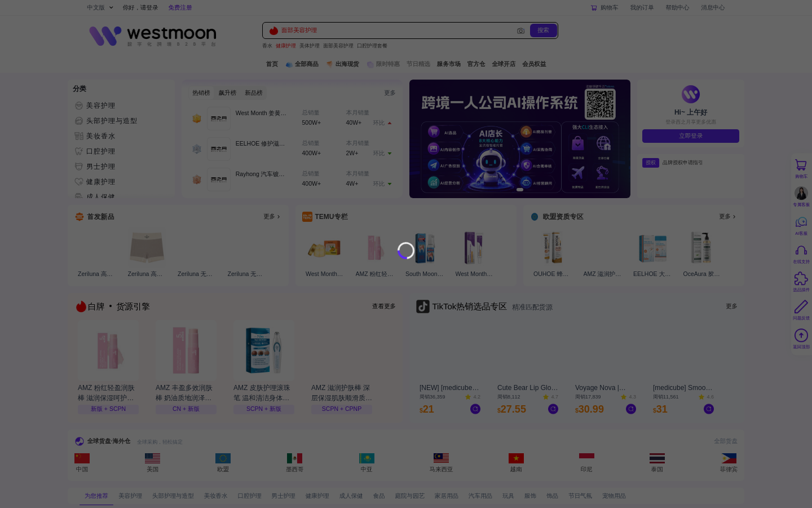Screen dimensions: 812x508
Task: Open 服务市场 in the main navigation
Action: point(449,64)
